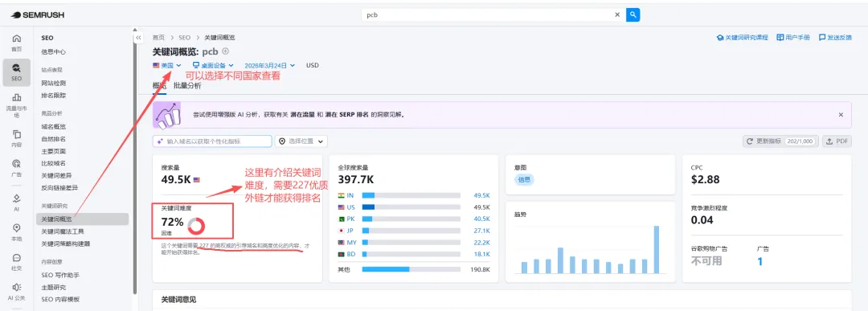Viewport: 868px width, 311px height.
Task: Click the IN 49.5K volume value
Action: point(481,195)
